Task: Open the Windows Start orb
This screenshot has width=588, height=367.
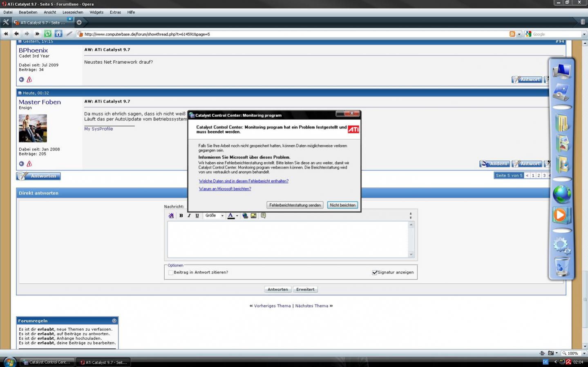Action: [9, 362]
